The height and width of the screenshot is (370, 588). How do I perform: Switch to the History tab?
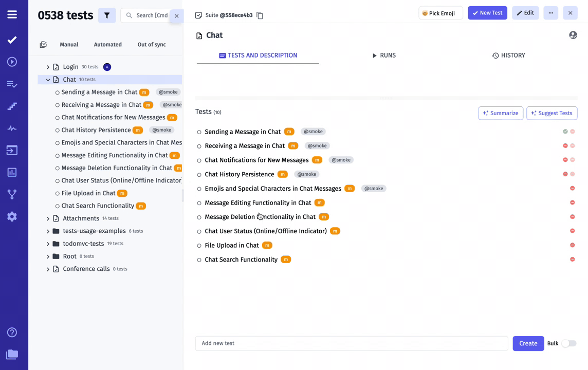[x=508, y=55]
